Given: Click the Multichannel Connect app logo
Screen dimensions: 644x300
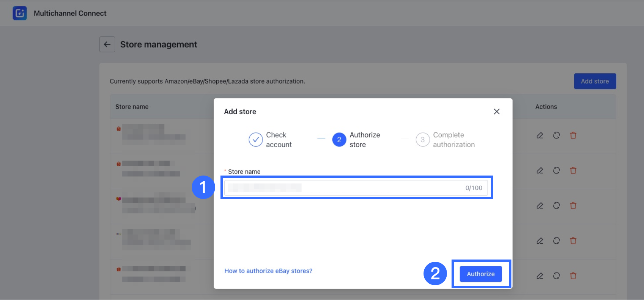Looking at the screenshot, I should click(x=20, y=13).
